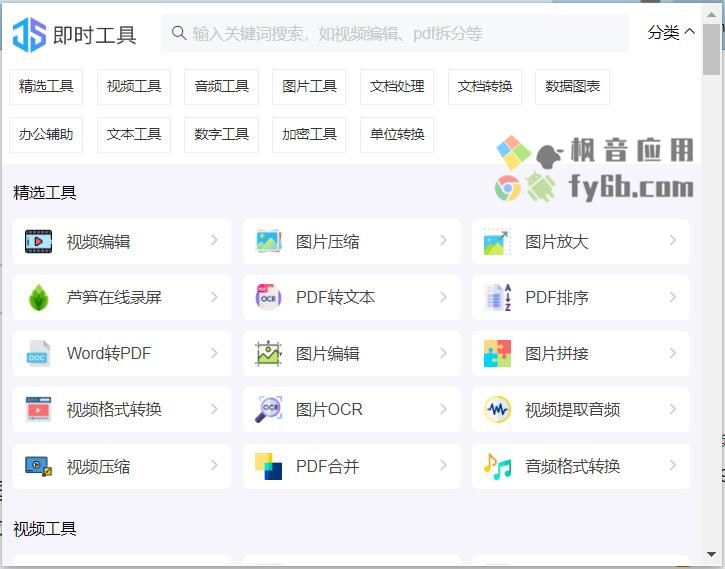The height and width of the screenshot is (569, 725).
Task: Open the 图片拼接 puzzle icon
Action: pos(498,354)
